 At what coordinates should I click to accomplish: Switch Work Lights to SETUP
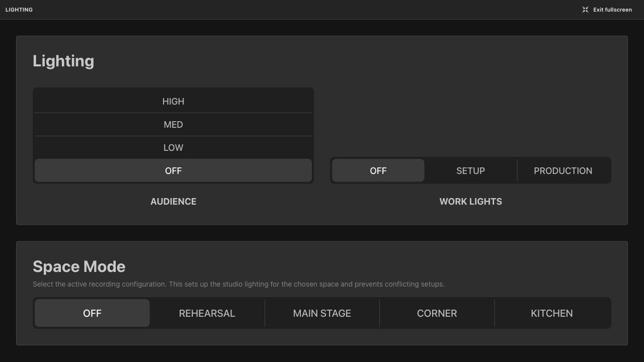point(470,170)
